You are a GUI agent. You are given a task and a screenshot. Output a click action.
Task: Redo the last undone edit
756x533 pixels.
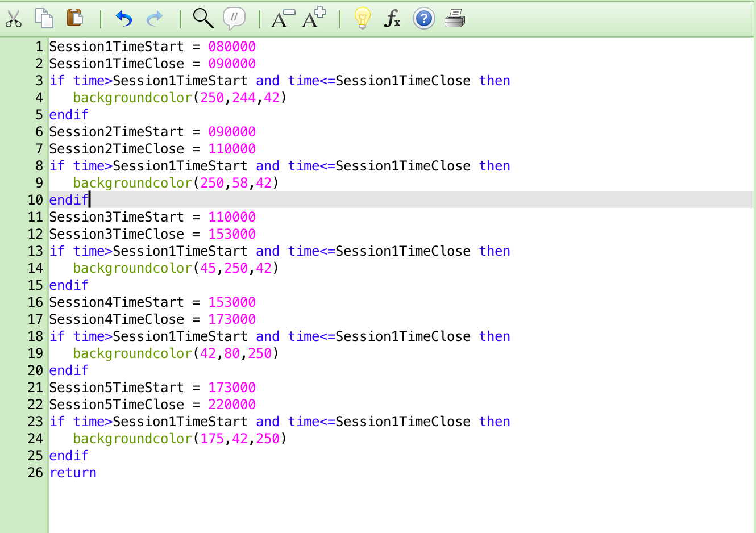click(155, 19)
